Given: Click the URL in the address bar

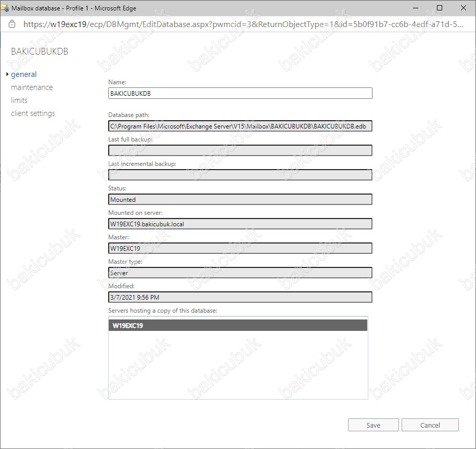Looking at the screenshot, I should click(243, 24).
